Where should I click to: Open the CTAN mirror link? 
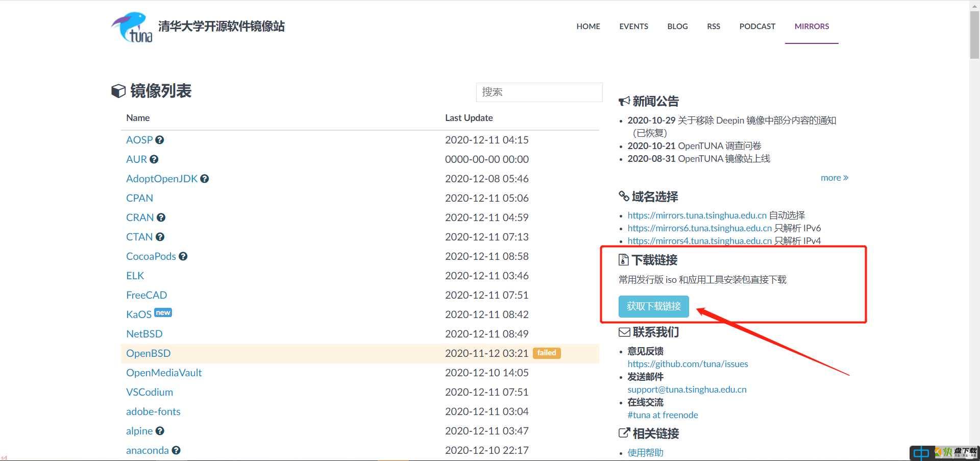click(139, 237)
